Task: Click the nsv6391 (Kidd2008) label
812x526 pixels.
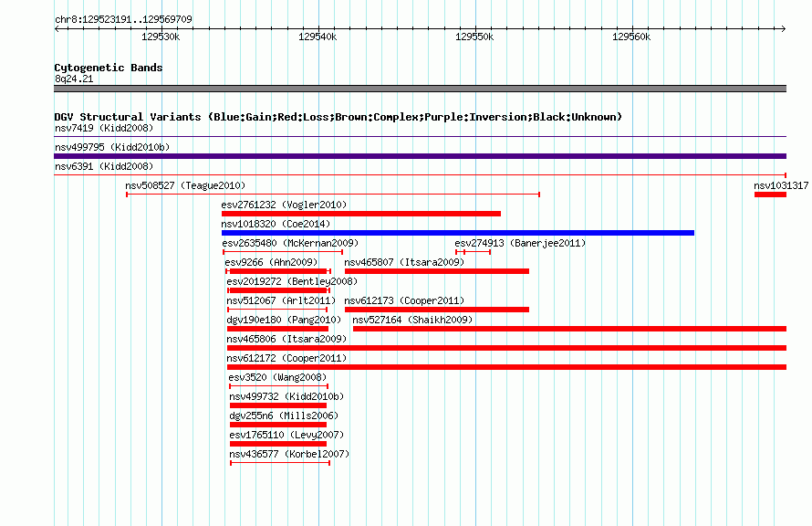Action: pyautogui.click(x=104, y=166)
